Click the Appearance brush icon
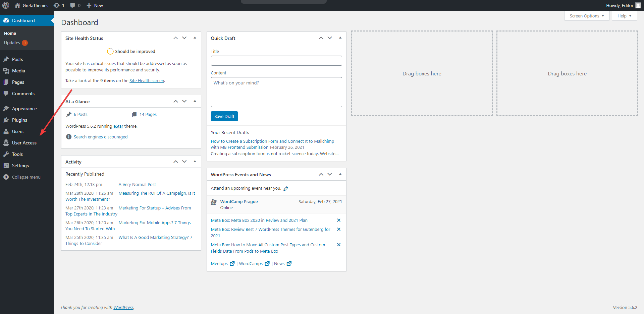644x314 pixels. 6,109
